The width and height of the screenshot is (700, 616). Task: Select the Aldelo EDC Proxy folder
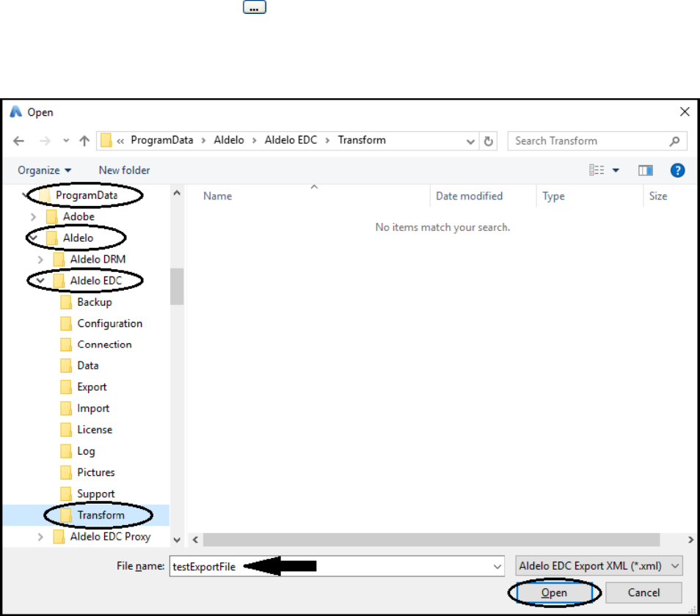(110, 537)
